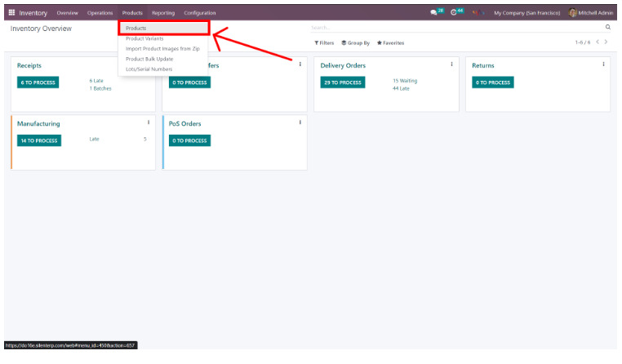Open Returns card kebab menu

tap(603, 64)
